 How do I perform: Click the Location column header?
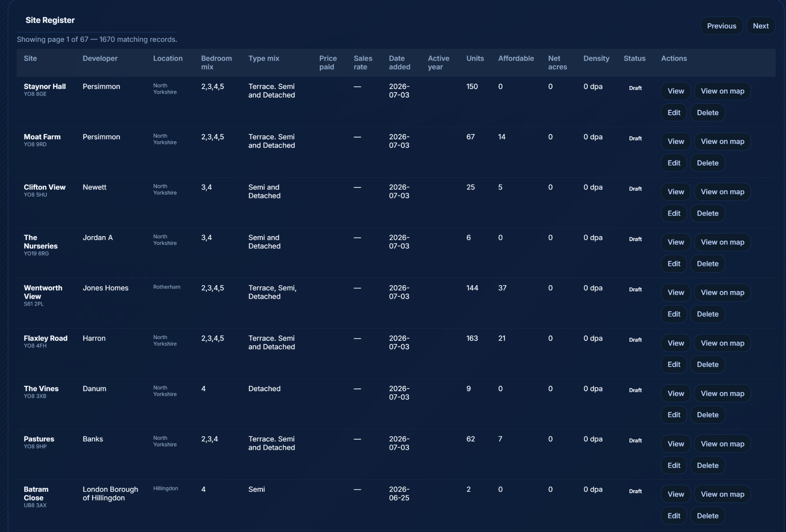pyautogui.click(x=168, y=58)
